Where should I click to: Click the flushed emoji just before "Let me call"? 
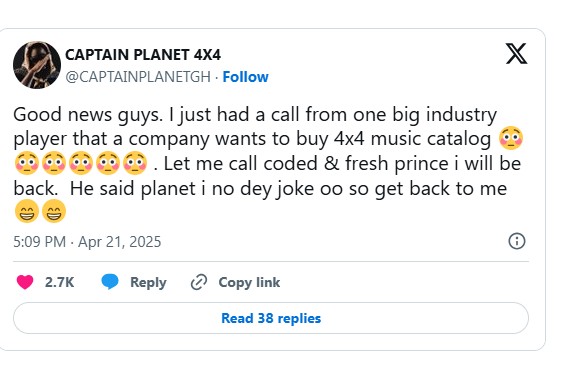click(x=135, y=163)
